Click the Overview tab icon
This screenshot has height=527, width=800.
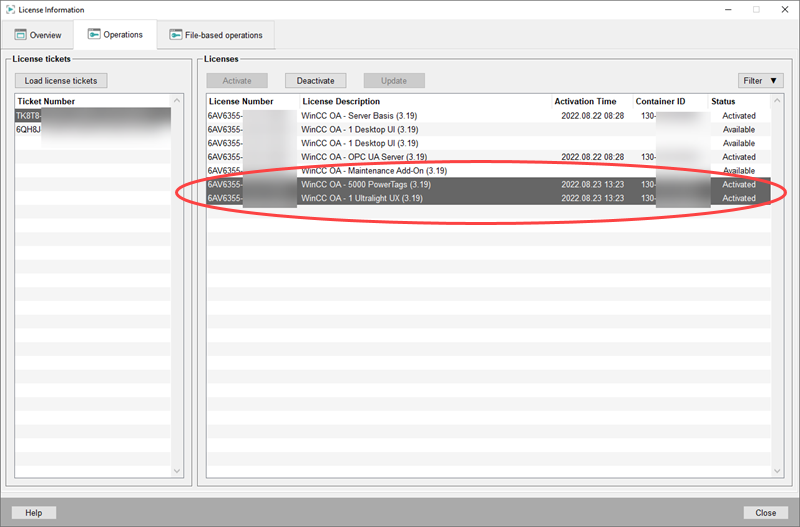(20, 35)
